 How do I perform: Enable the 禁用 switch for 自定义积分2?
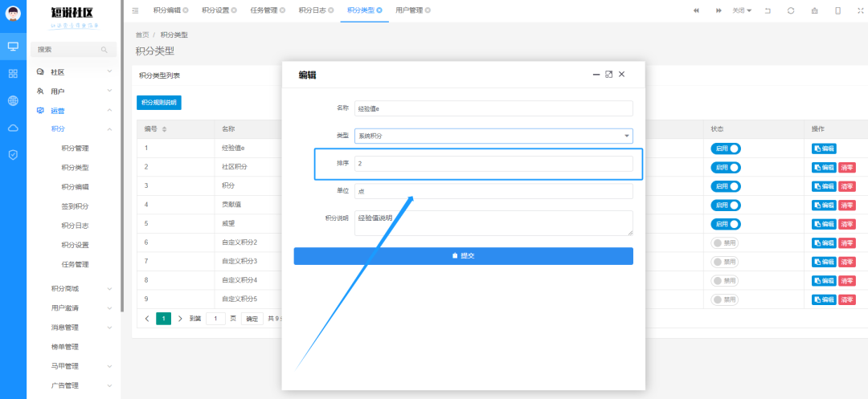pyautogui.click(x=725, y=243)
